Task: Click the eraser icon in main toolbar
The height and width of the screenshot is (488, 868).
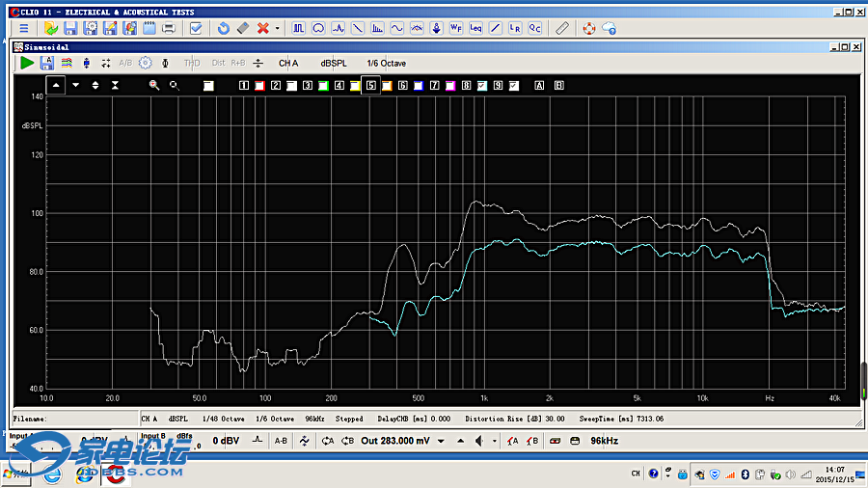Action: (242, 28)
